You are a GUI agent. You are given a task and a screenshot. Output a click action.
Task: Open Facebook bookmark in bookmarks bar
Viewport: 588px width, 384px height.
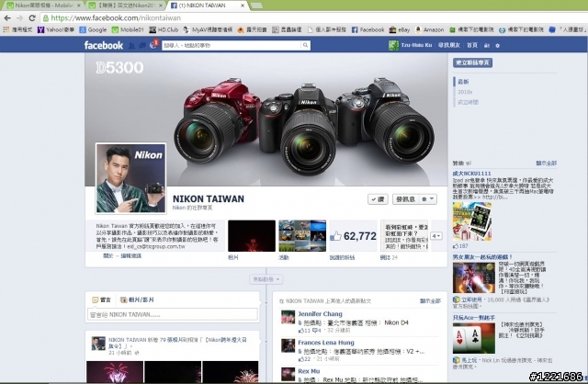[367, 29]
